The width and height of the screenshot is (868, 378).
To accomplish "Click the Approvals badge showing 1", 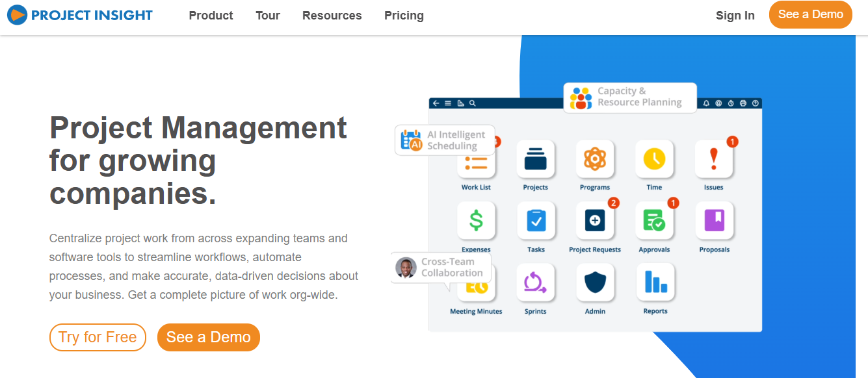I will click(x=673, y=203).
